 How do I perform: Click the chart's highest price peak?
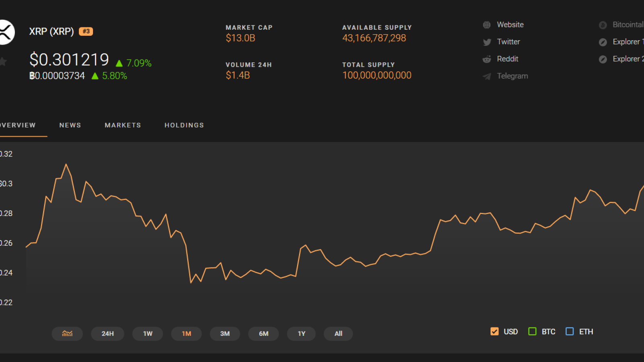66,165
